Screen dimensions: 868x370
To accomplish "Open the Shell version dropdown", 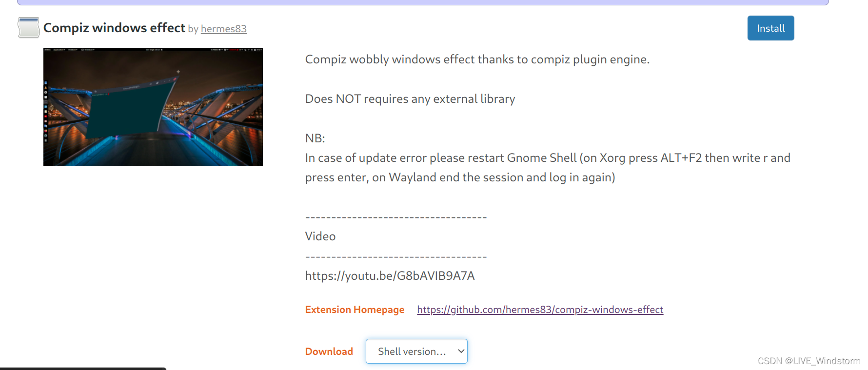I will (x=416, y=351).
